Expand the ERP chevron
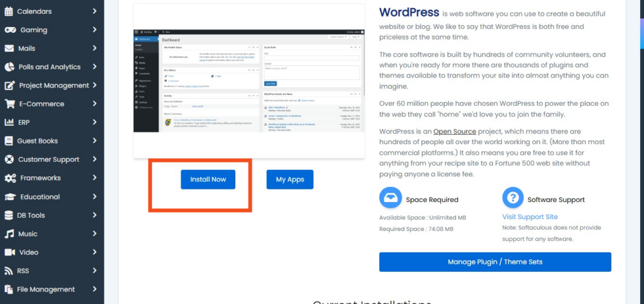The image size is (644, 304). [95, 122]
